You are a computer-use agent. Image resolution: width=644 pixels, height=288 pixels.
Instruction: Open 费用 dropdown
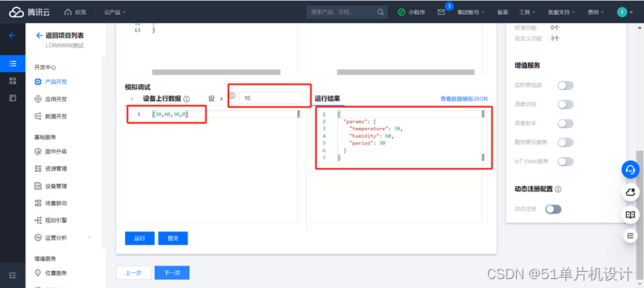pos(596,13)
